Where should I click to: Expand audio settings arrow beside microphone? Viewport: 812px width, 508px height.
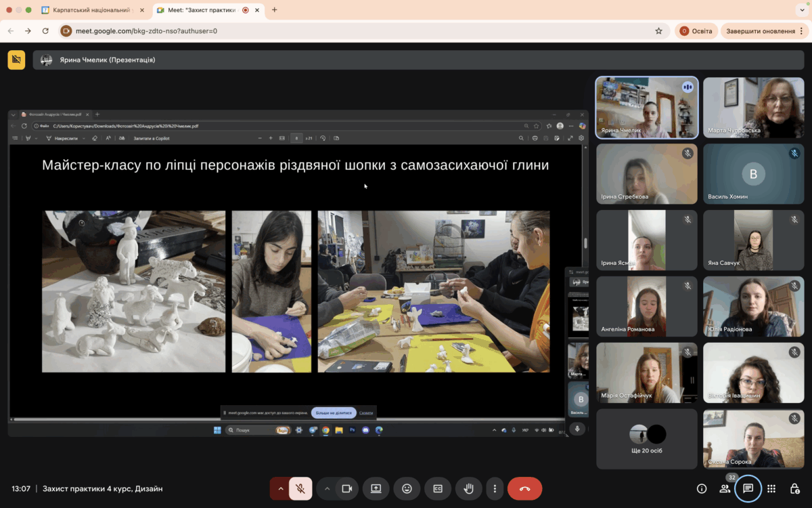(281, 488)
